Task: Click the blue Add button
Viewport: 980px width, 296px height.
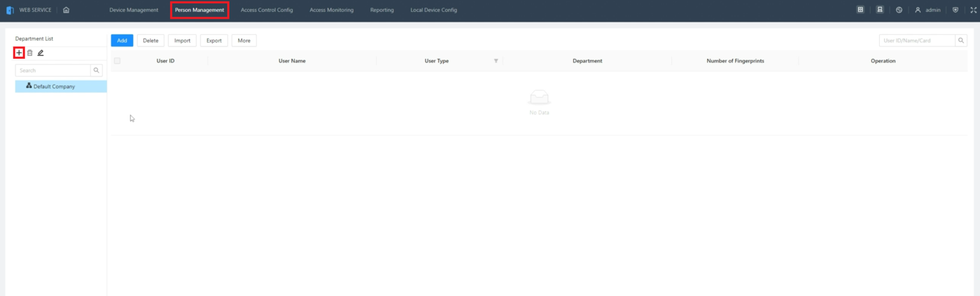Action: 122,41
